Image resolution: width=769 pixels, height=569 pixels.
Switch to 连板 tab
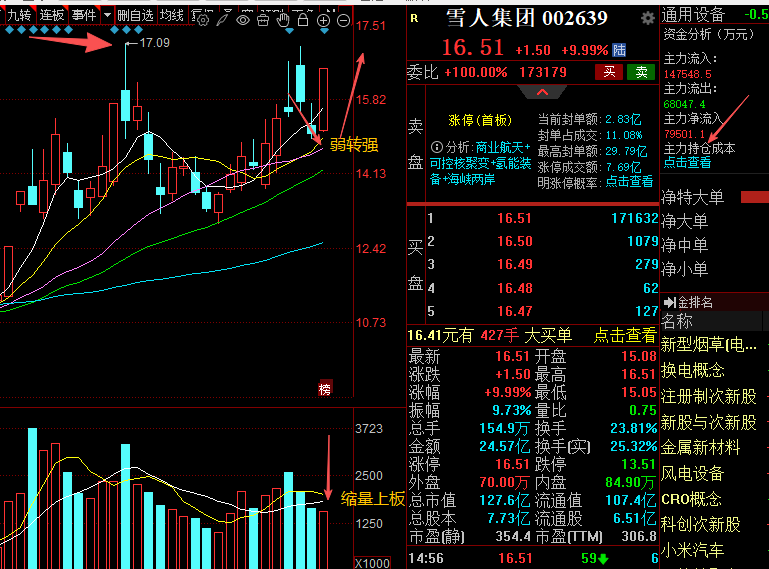coord(51,16)
